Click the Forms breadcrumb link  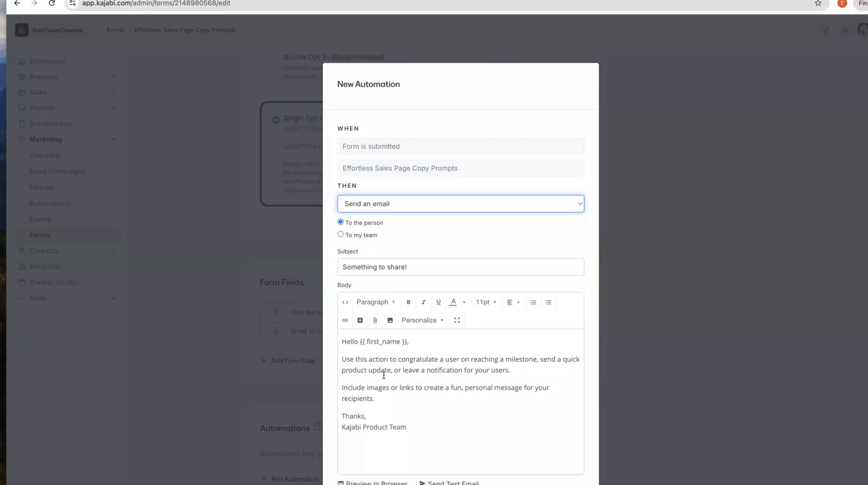(x=115, y=30)
